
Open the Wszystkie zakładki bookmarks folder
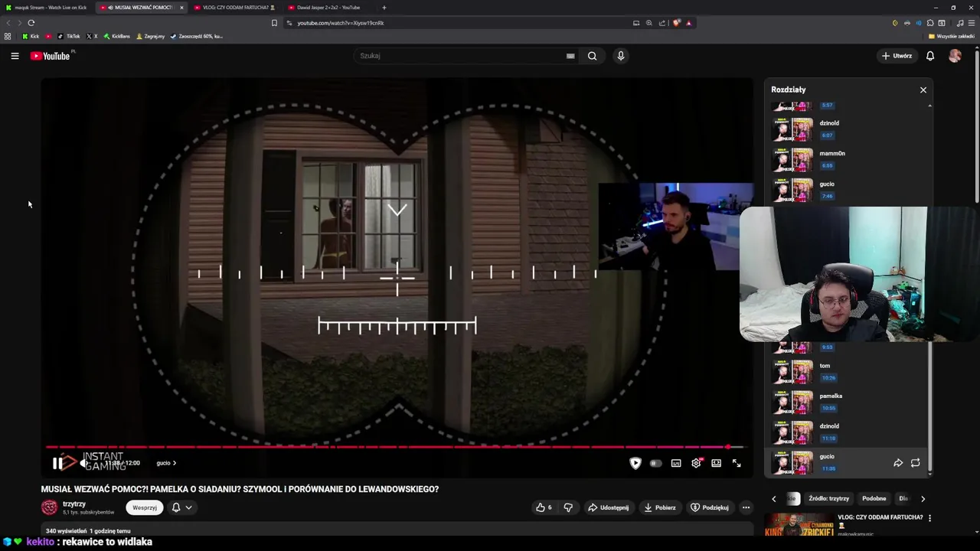[x=952, y=36]
